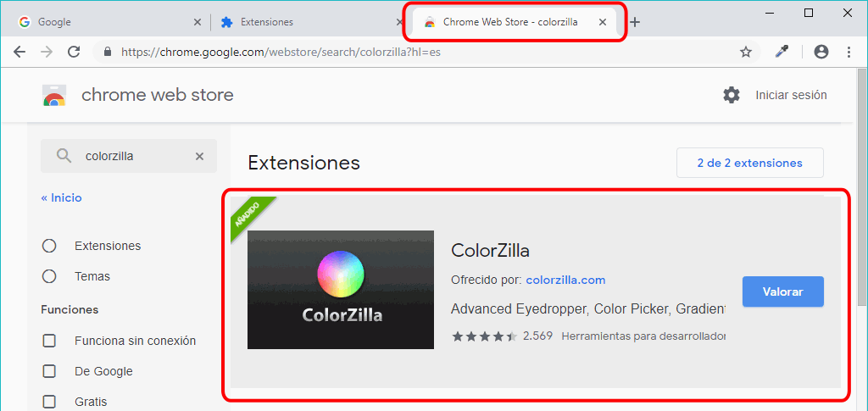Open the ColorZilla extension title

tap(491, 251)
